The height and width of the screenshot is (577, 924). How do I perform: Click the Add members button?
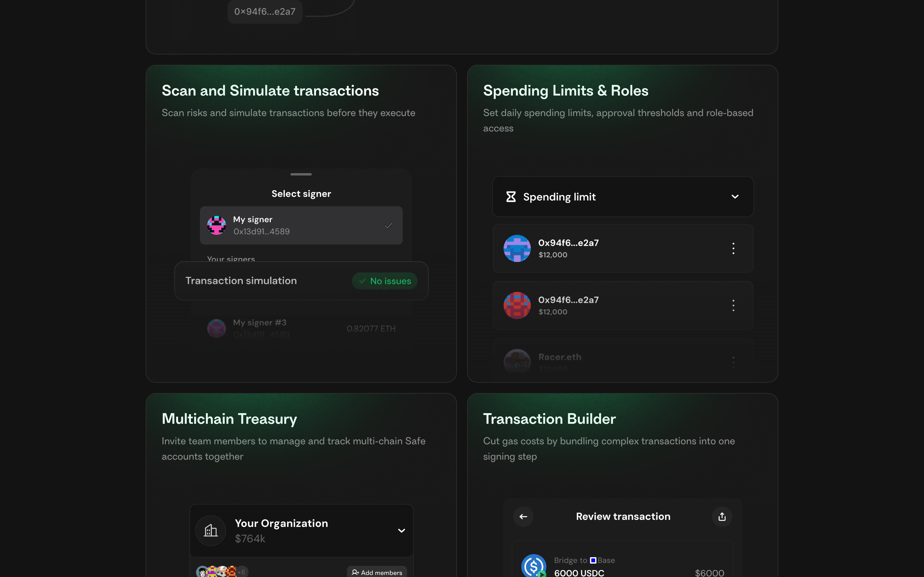[377, 572]
